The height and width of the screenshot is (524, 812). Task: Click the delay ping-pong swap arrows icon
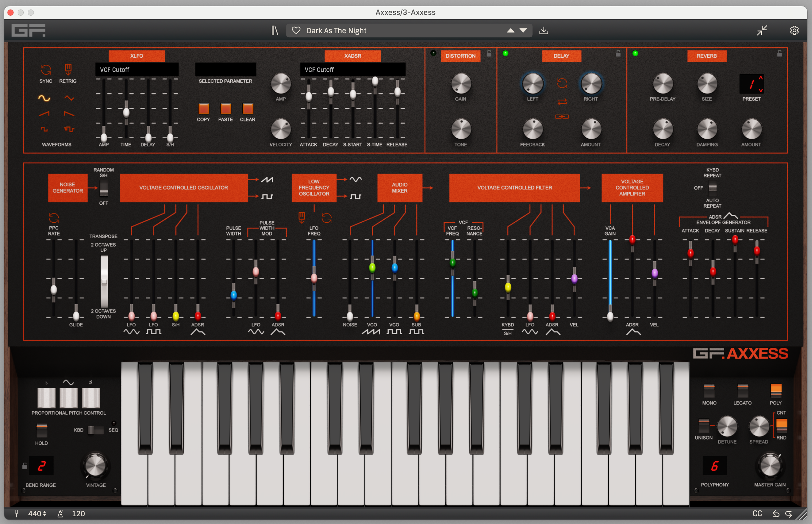pos(562,101)
